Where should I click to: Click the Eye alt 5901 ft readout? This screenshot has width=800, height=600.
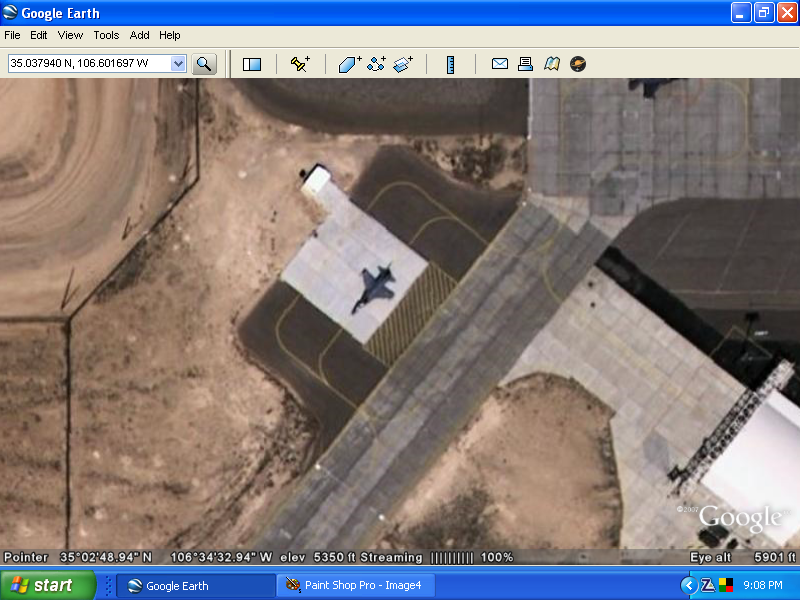(x=743, y=557)
